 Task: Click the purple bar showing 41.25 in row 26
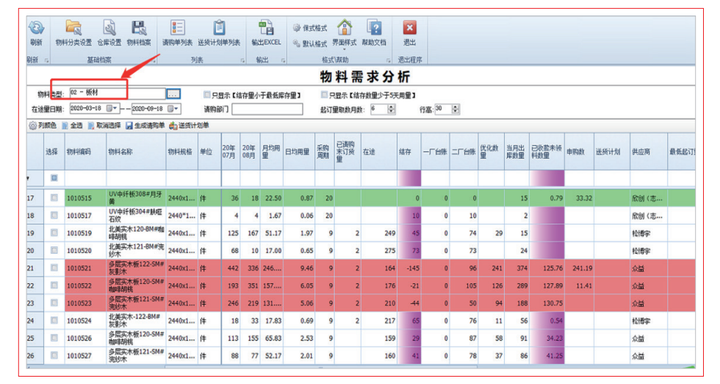pos(547,356)
